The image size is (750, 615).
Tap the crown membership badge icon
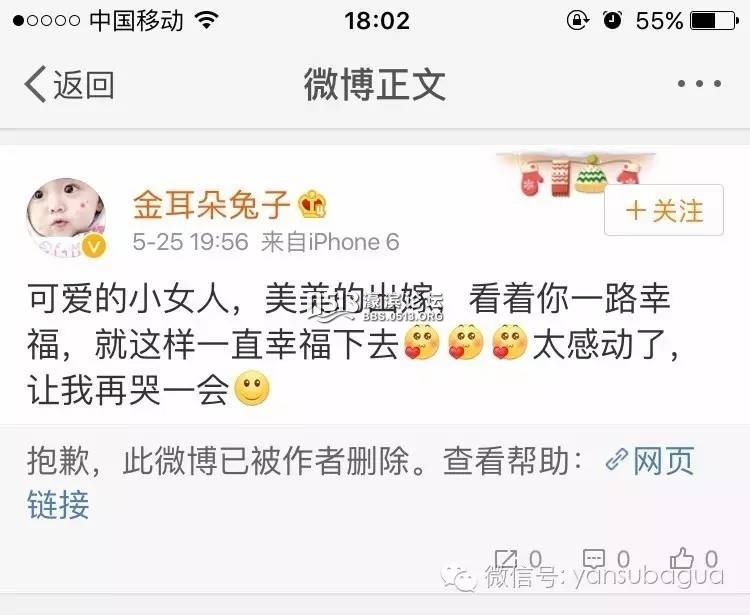[x=312, y=204]
